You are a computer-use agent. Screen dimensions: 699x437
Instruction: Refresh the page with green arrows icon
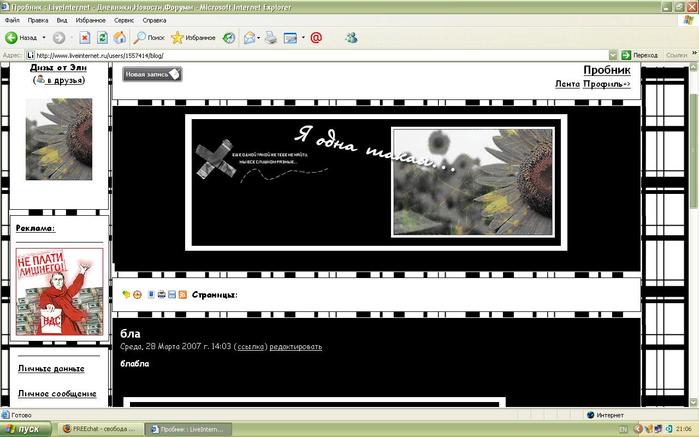coord(102,38)
